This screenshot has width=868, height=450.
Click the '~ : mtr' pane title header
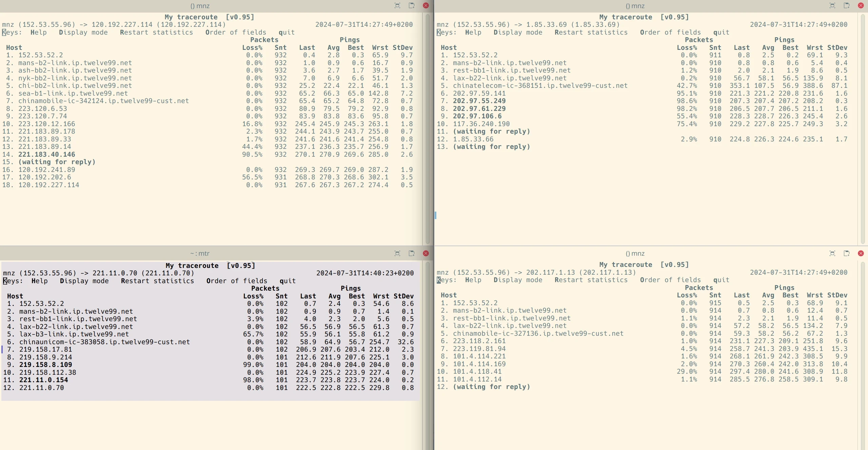pyautogui.click(x=200, y=253)
